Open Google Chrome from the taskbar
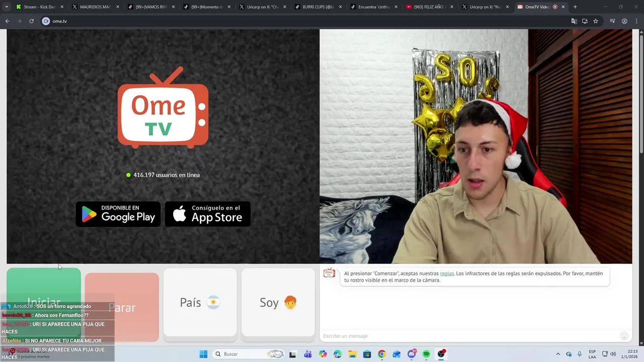Viewport: 644px width, 362px height. coord(382,354)
